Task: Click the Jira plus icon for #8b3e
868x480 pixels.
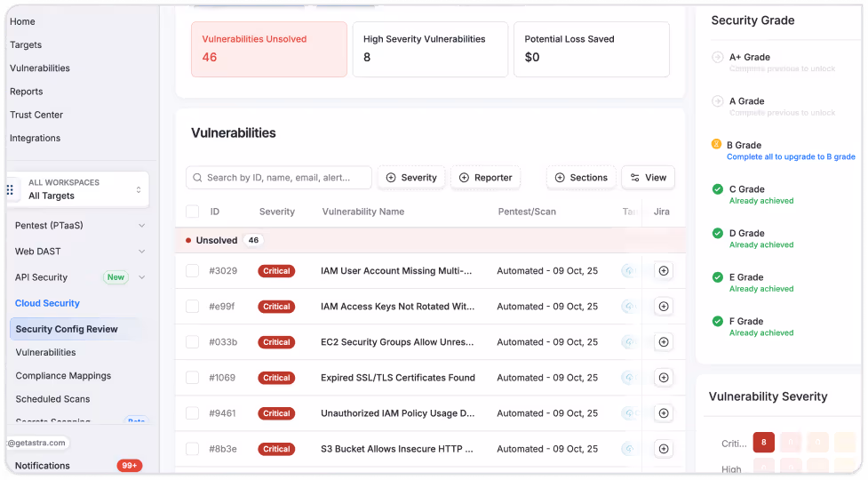Action: tap(663, 448)
